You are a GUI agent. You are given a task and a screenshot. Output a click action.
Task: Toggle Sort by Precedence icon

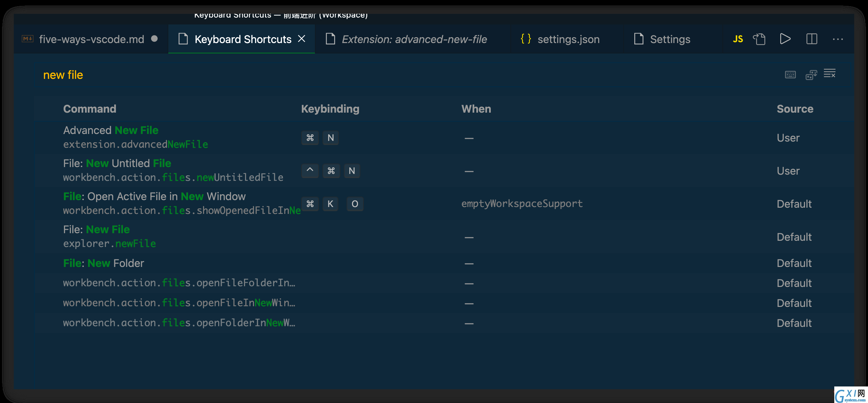(x=811, y=74)
